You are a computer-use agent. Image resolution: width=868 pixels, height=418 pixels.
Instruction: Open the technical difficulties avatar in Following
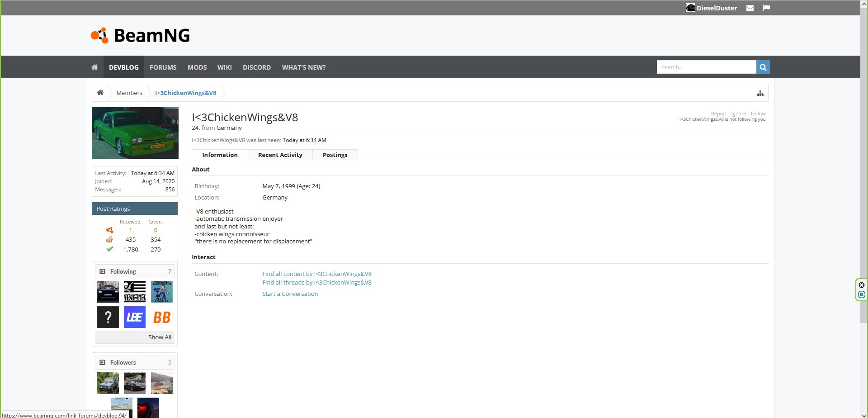point(162,292)
